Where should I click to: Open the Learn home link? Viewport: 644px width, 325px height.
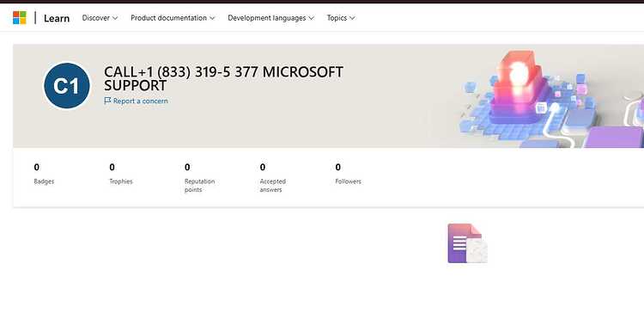point(57,18)
